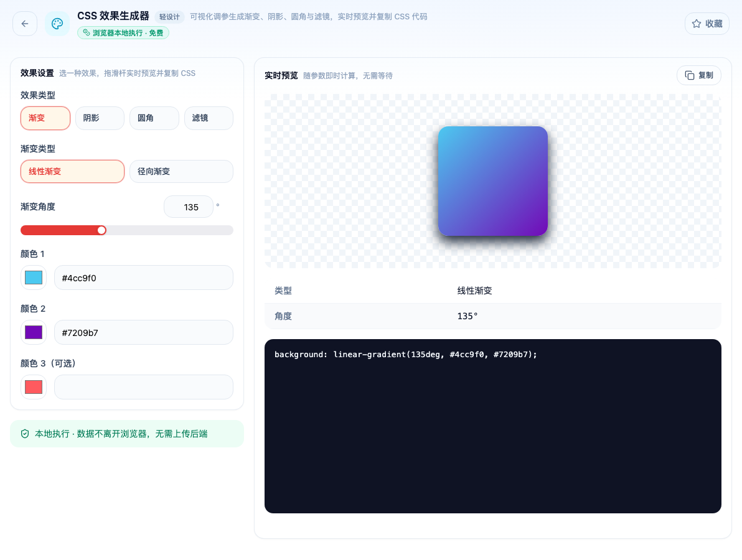Choose 线性渐变 gradient type
The image size is (742, 560).
coord(72,171)
